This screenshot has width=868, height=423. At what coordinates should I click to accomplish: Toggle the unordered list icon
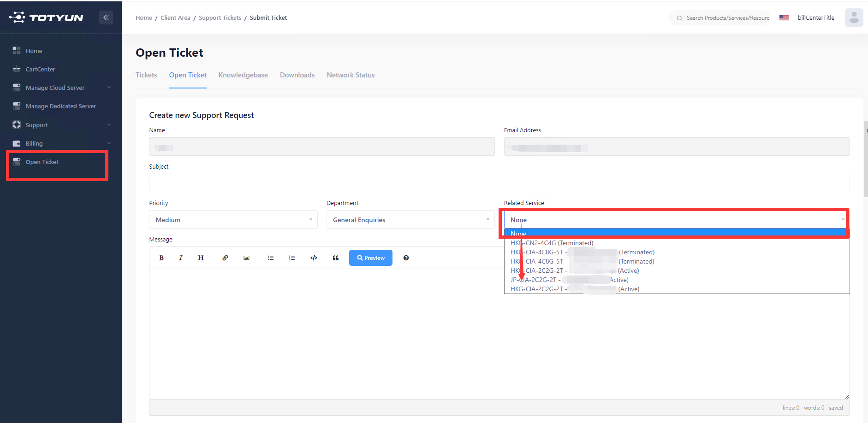(x=271, y=258)
